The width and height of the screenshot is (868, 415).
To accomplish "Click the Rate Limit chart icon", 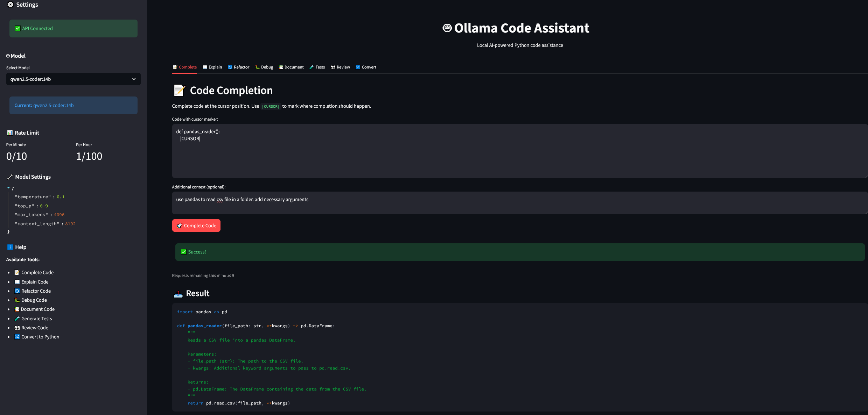I will click(10, 133).
